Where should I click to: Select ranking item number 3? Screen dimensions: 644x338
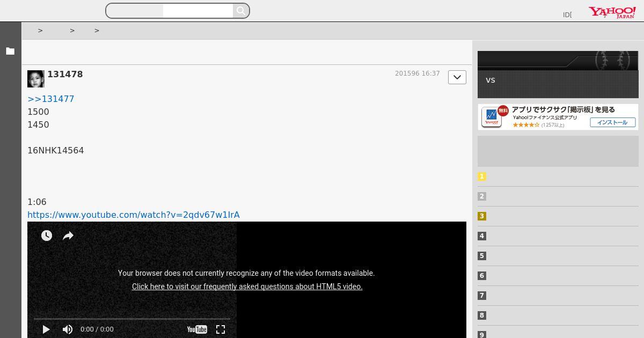(482, 216)
